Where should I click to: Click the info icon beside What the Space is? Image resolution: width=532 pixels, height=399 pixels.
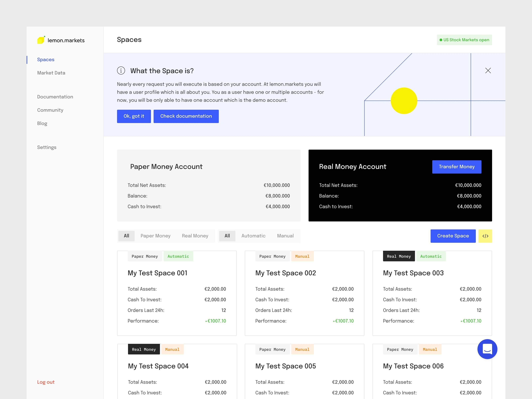121,71
